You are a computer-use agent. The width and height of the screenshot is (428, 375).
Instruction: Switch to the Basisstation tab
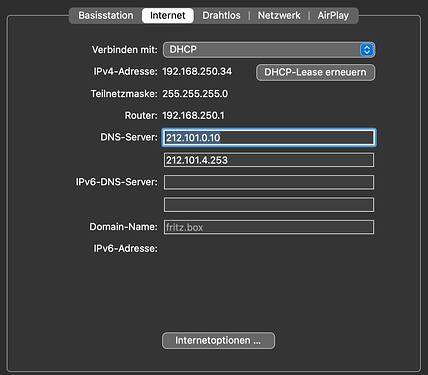[x=106, y=16]
